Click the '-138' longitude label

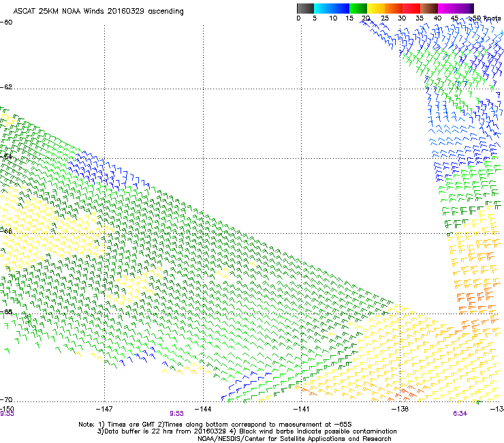point(400,409)
